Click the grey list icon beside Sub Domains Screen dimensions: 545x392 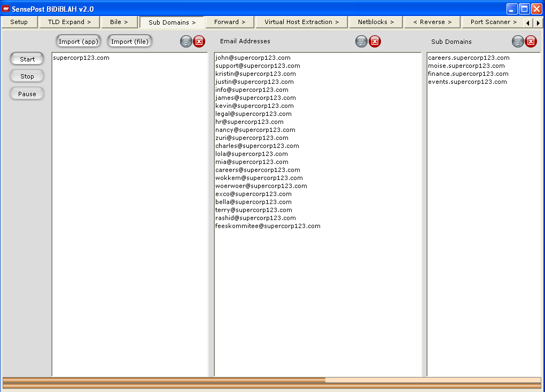pos(518,42)
